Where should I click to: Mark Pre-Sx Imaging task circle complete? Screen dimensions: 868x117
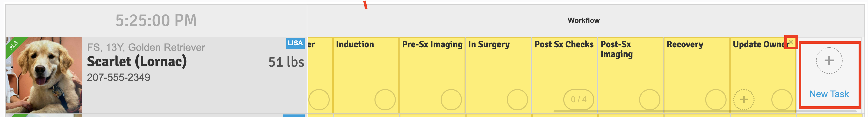click(451, 99)
